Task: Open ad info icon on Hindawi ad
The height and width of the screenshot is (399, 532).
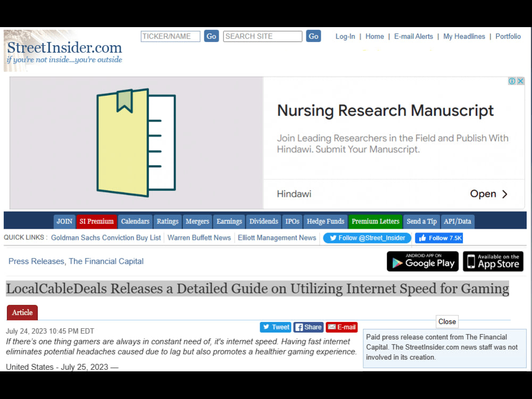Action: (x=512, y=81)
